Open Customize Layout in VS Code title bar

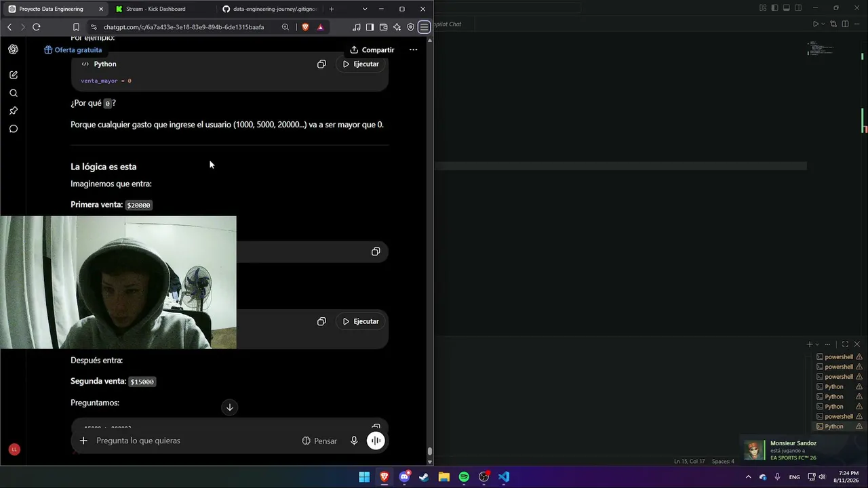pyautogui.click(x=763, y=8)
